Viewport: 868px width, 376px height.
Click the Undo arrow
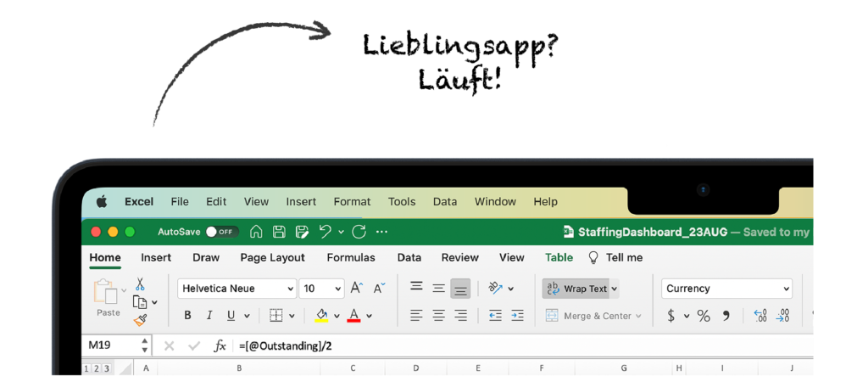[326, 232]
